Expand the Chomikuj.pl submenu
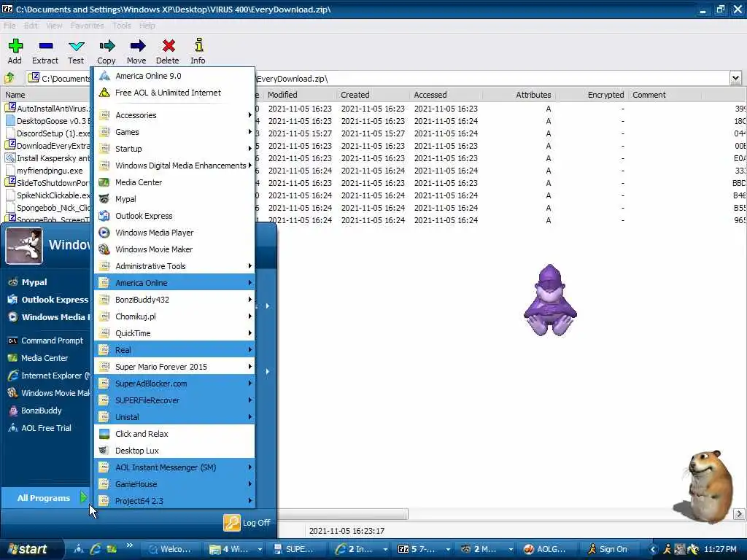This screenshot has width=747, height=560. click(x=175, y=316)
